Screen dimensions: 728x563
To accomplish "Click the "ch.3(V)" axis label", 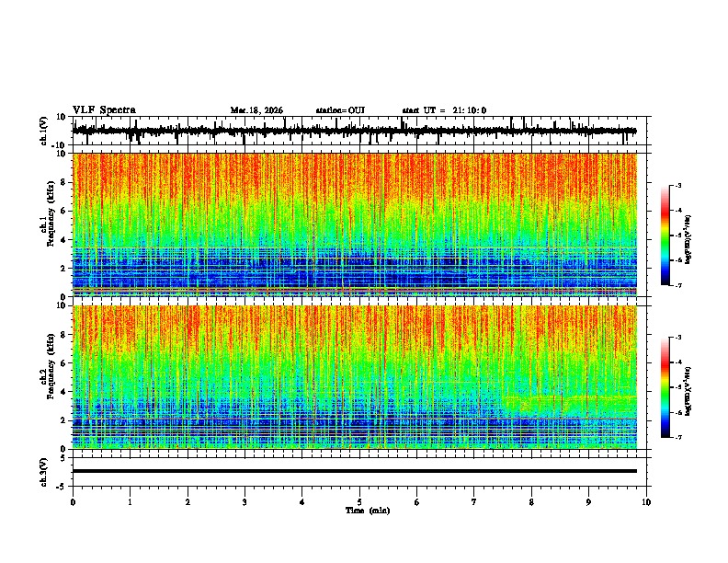I will [44, 472].
